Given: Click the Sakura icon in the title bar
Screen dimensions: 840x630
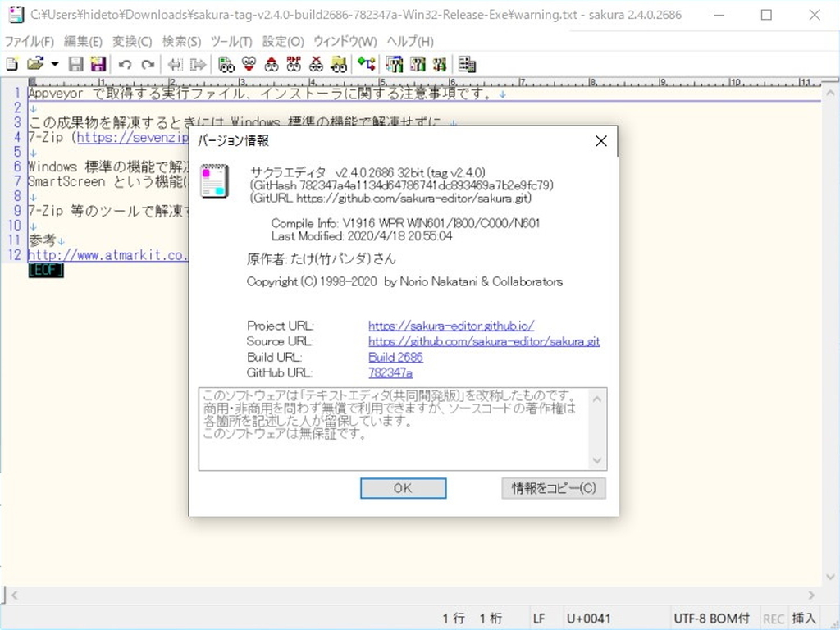Looking at the screenshot, I should pos(16,15).
